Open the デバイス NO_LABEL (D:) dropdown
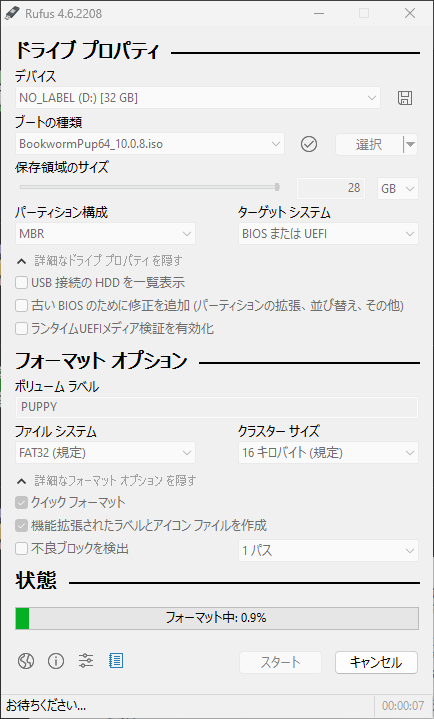This screenshot has height=719, width=434. coord(198,98)
